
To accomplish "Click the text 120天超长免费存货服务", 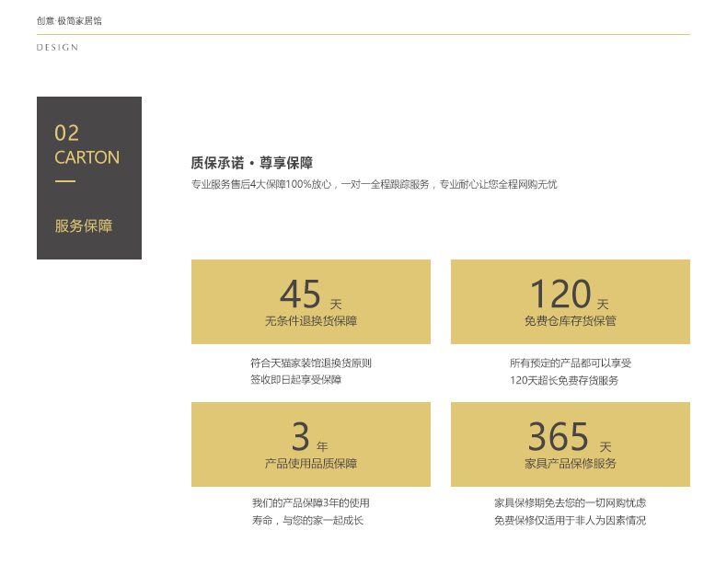I will (564, 380).
